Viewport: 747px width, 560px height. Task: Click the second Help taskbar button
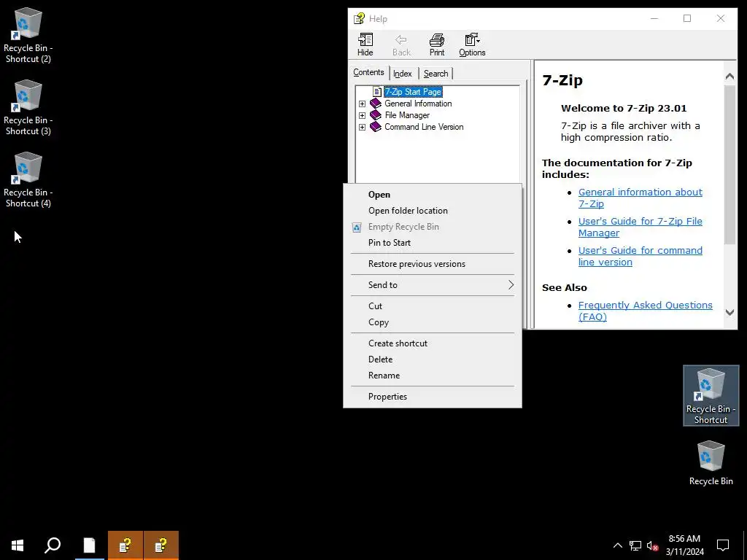[x=161, y=545]
